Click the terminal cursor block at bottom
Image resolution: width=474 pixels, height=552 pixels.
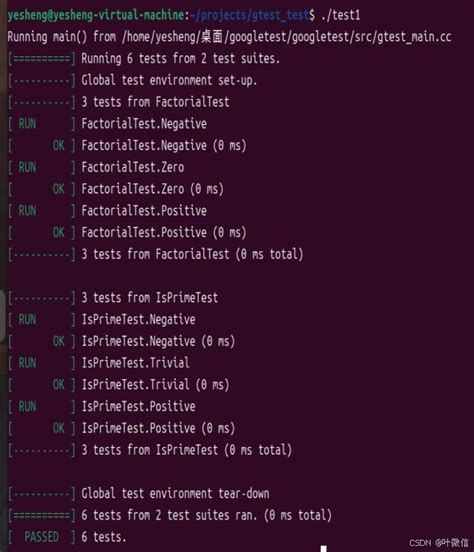tap(324, 548)
